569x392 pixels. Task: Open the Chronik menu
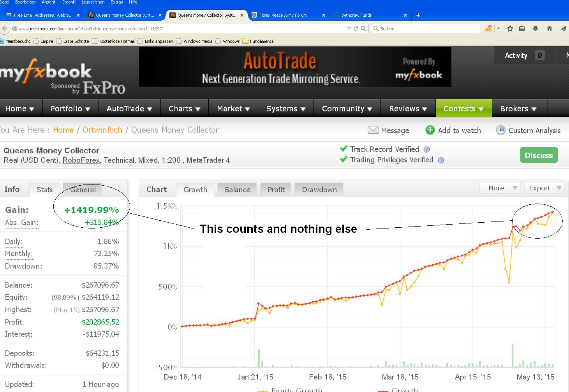pyautogui.click(x=69, y=2)
